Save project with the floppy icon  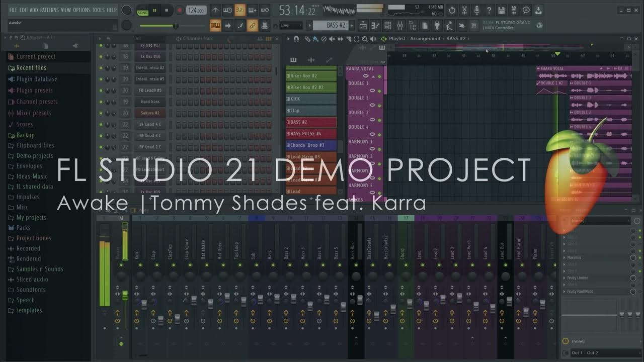point(501,10)
